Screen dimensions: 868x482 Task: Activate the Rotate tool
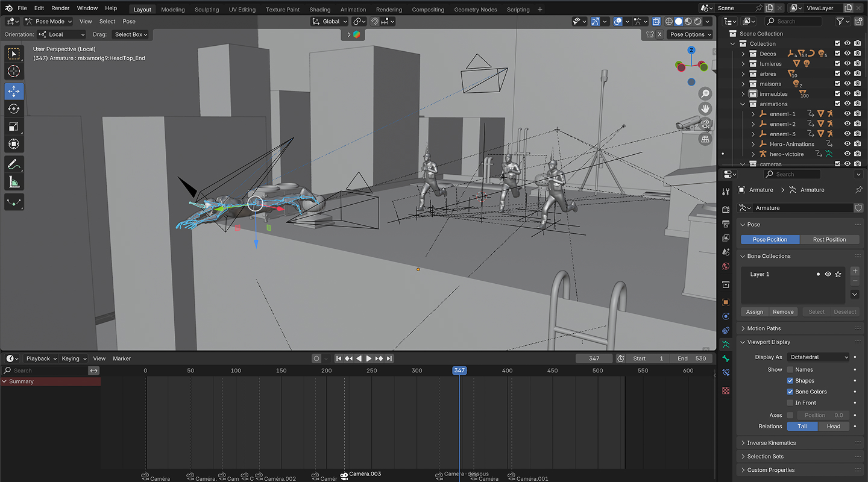click(x=14, y=109)
